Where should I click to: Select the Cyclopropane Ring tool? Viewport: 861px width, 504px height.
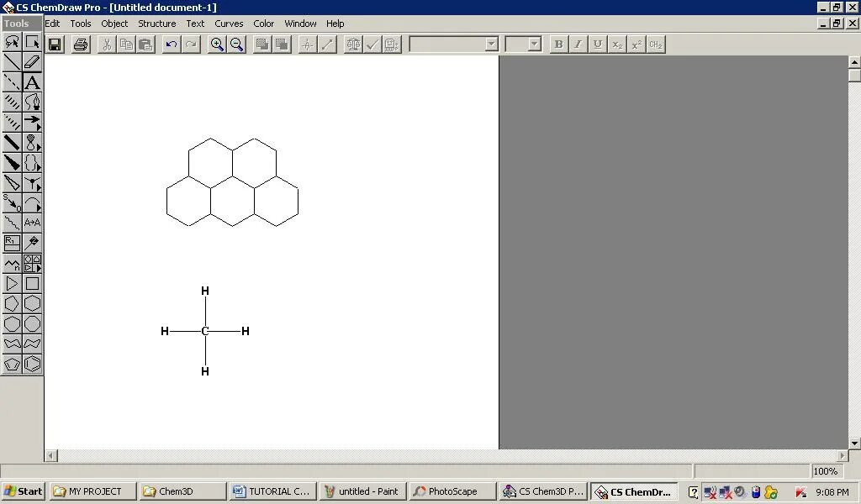click(x=12, y=284)
